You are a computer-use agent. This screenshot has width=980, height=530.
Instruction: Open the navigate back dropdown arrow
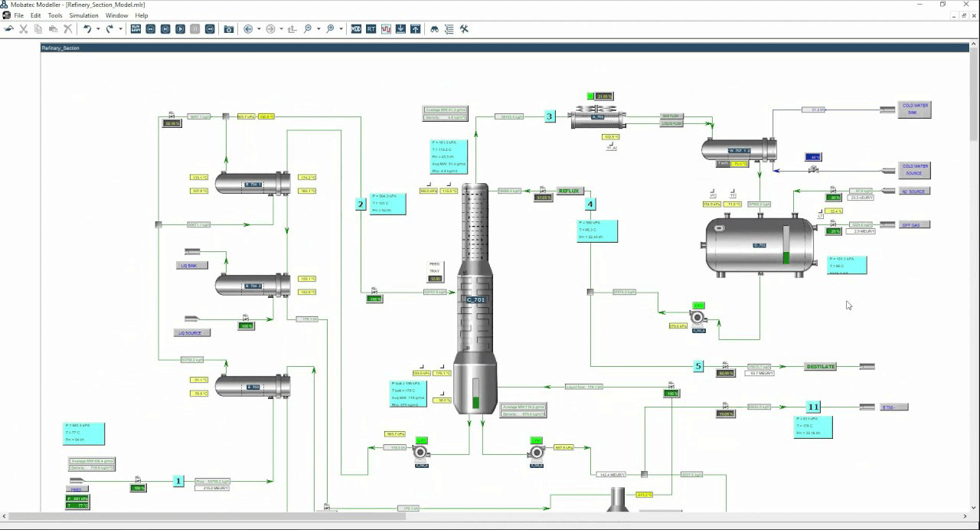(259, 29)
